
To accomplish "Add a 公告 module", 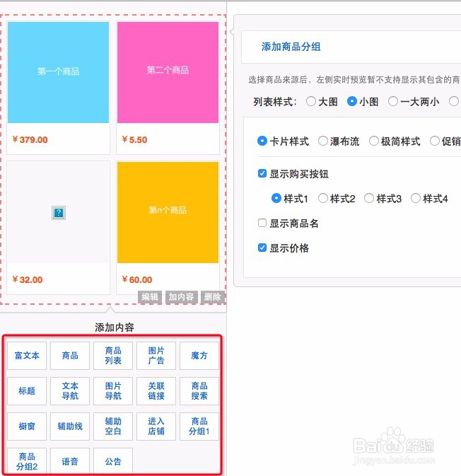I will (113, 461).
